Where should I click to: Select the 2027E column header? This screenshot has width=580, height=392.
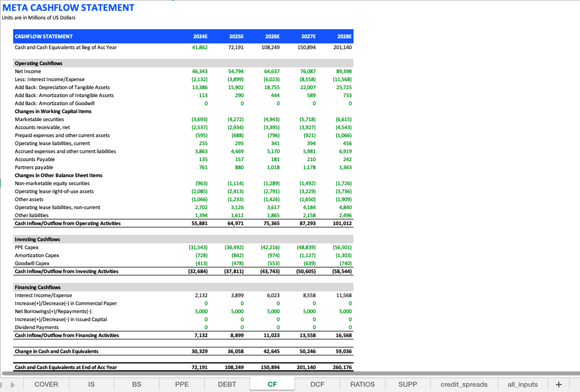pos(308,36)
